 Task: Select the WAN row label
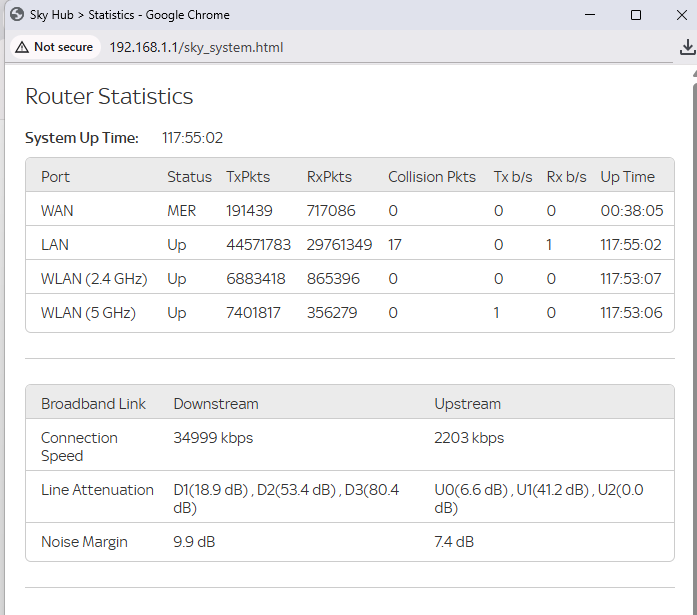pos(57,211)
